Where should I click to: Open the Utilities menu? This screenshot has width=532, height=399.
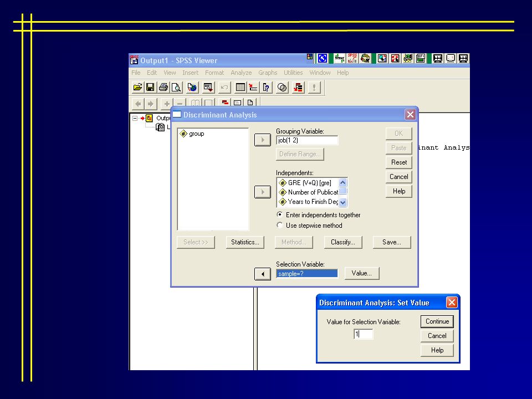(293, 73)
